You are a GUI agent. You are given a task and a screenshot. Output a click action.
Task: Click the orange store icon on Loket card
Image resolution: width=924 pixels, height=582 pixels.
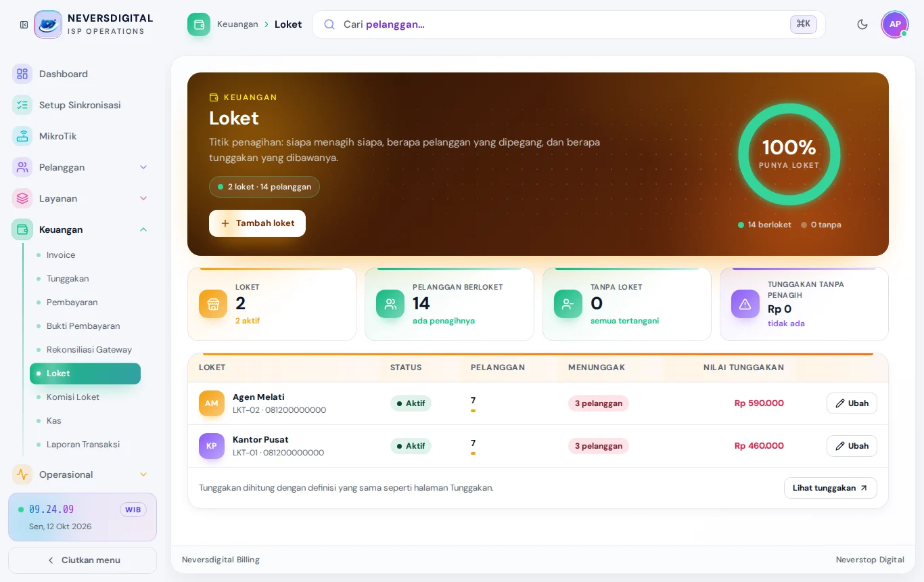click(x=213, y=304)
